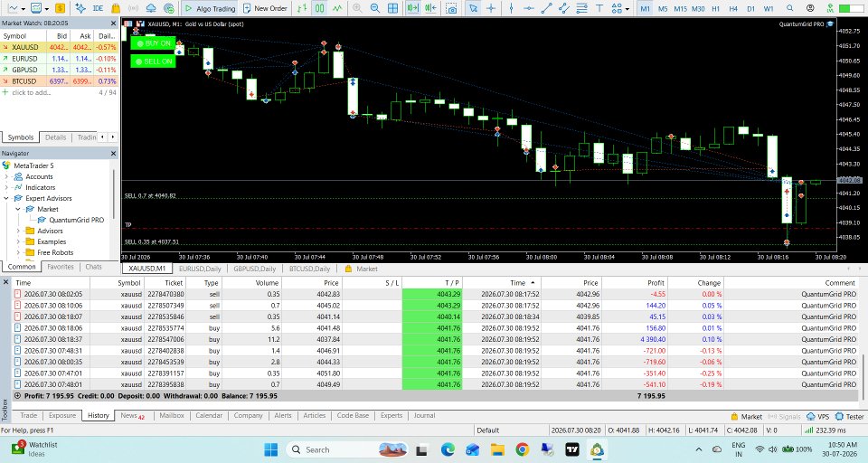The image size is (868, 463).
Task: Open the Market shopping bag icon
Action: (116, 8)
